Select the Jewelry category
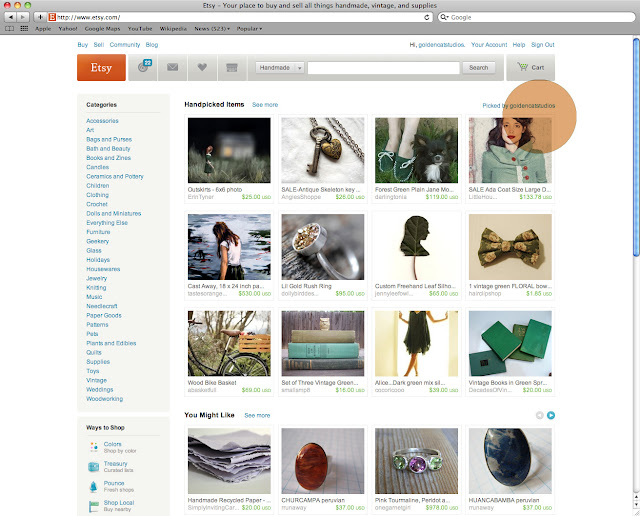Screen dimensions: 640x516 pyautogui.click(x=96, y=278)
